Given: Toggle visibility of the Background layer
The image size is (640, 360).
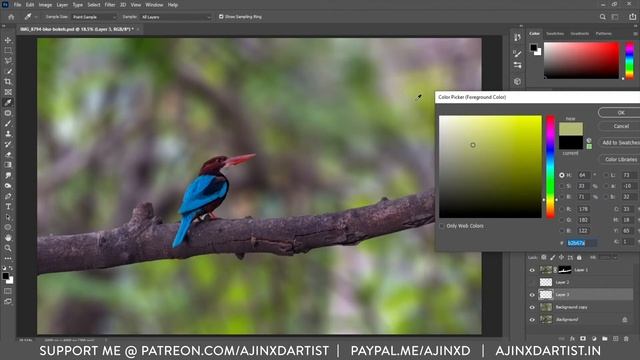Looking at the screenshot, I should coord(532,320).
